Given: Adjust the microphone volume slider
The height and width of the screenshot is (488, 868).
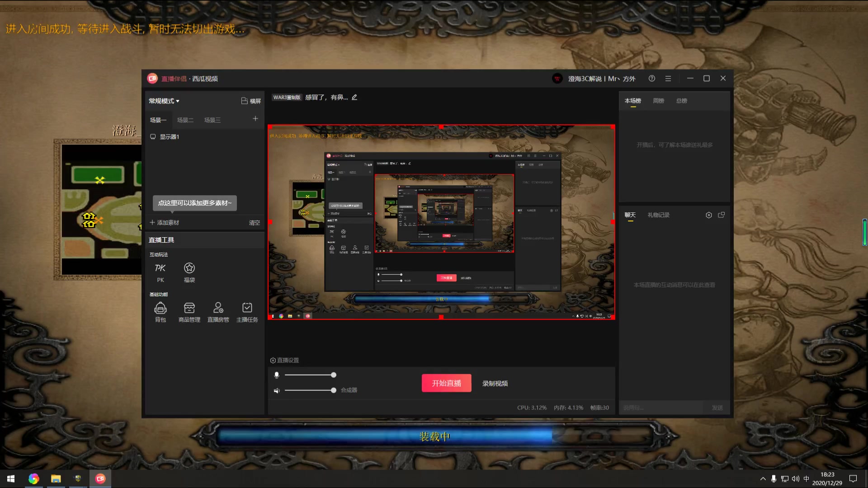Looking at the screenshot, I should (x=310, y=375).
